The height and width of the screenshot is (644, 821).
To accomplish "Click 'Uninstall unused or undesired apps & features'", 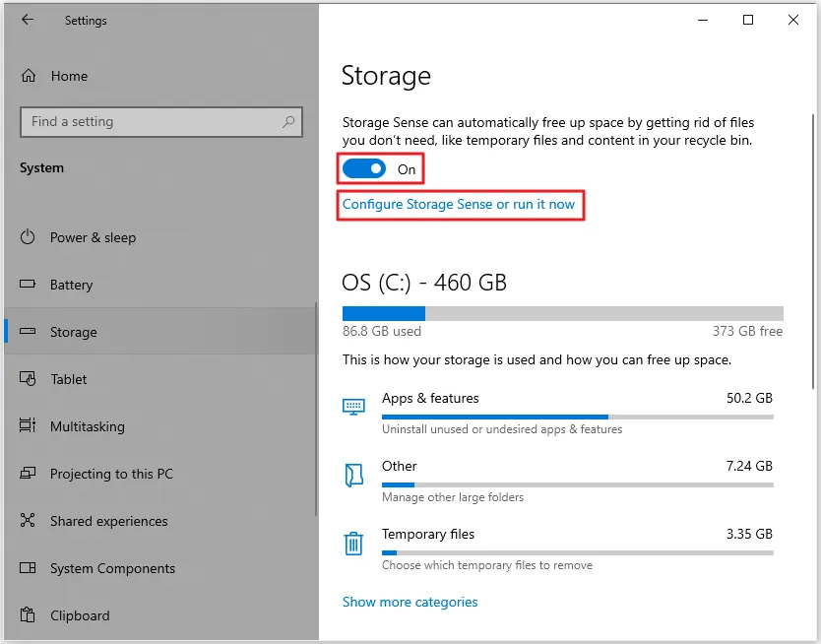I will click(x=502, y=429).
